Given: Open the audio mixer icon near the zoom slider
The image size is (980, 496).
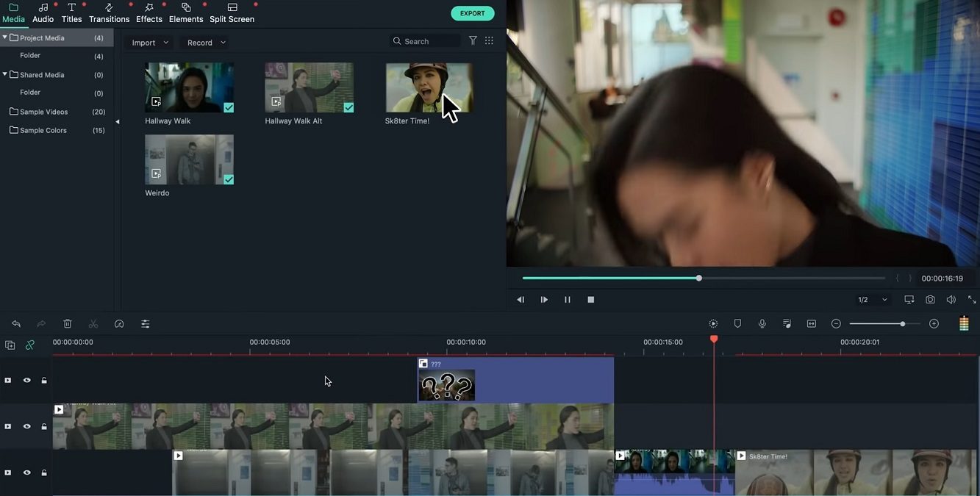Looking at the screenshot, I should 964,323.
